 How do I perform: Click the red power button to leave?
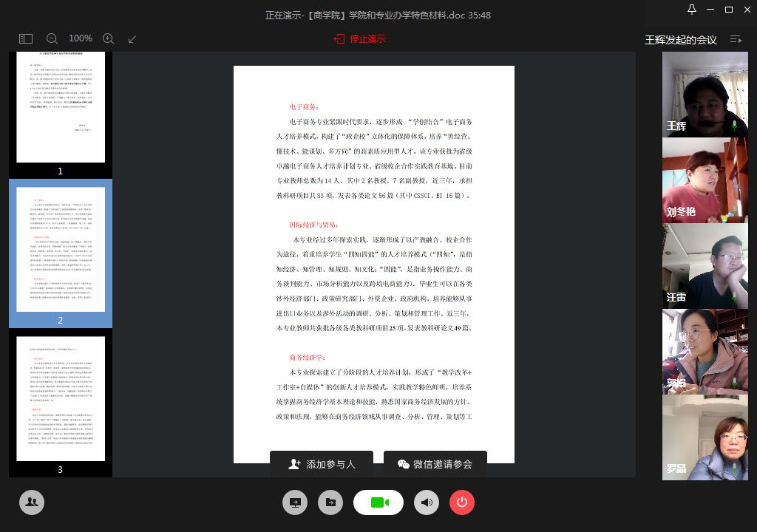(x=462, y=502)
